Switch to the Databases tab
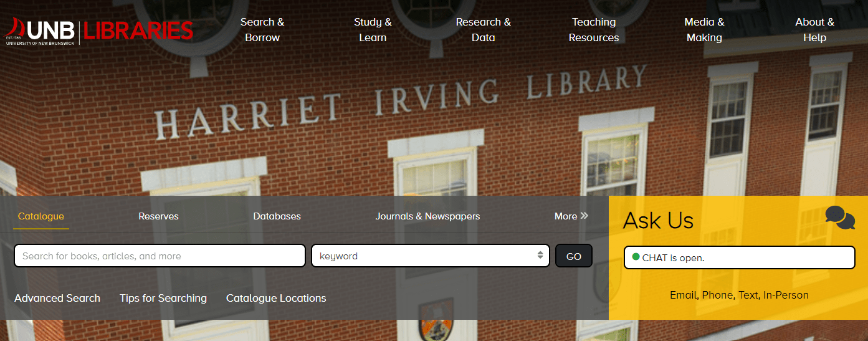Viewport: 868px width, 341px height. [277, 216]
